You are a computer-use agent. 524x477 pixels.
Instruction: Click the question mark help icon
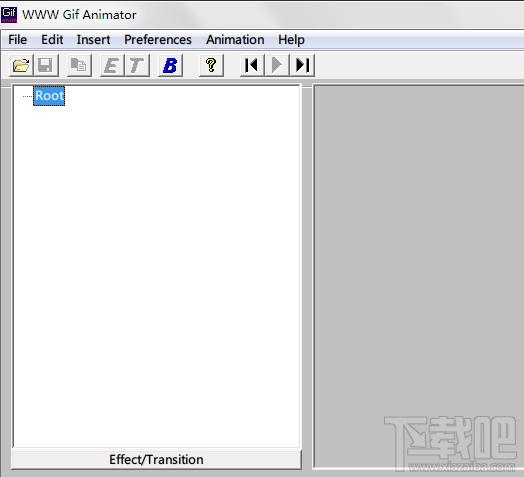pyautogui.click(x=211, y=65)
